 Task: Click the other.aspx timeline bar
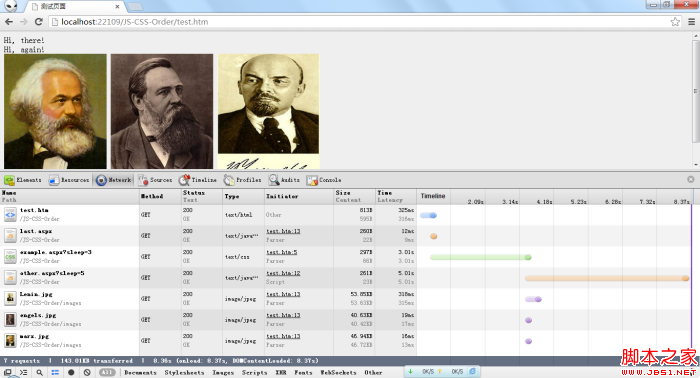click(x=607, y=278)
